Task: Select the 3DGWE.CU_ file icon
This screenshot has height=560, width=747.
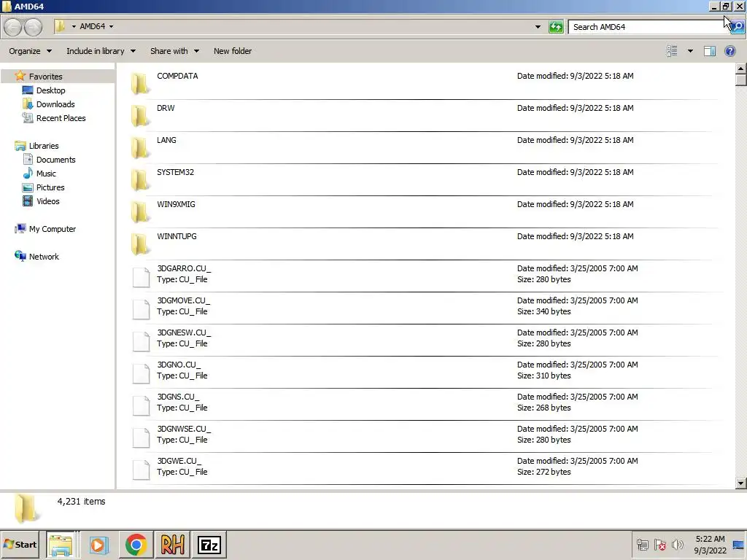Action: 141,470
